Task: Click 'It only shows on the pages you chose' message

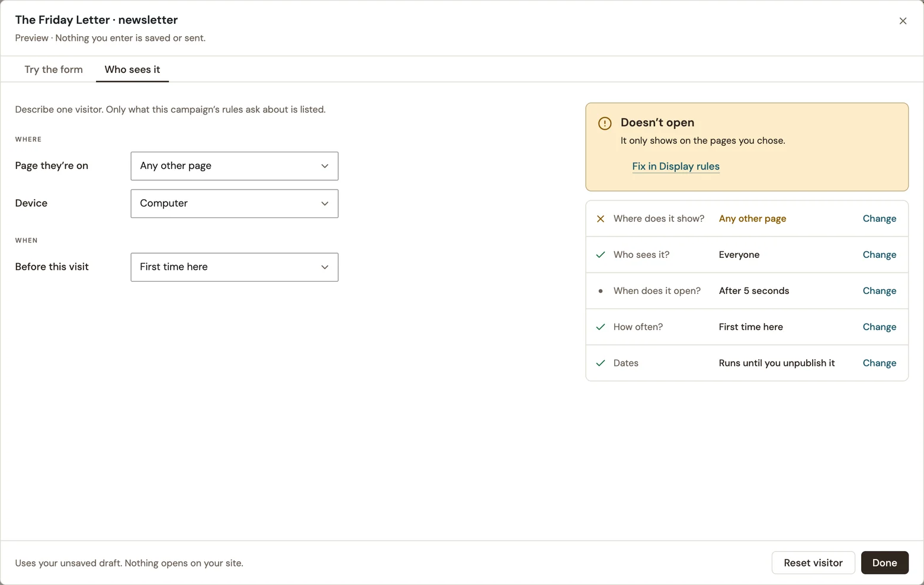Action: (x=703, y=141)
